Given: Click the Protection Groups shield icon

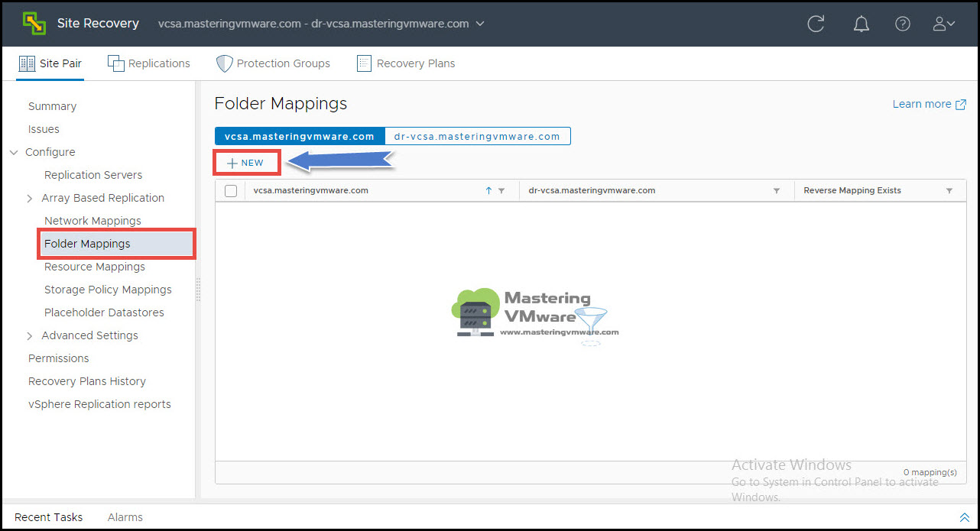Looking at the screenshot, I should pos(224,63).
